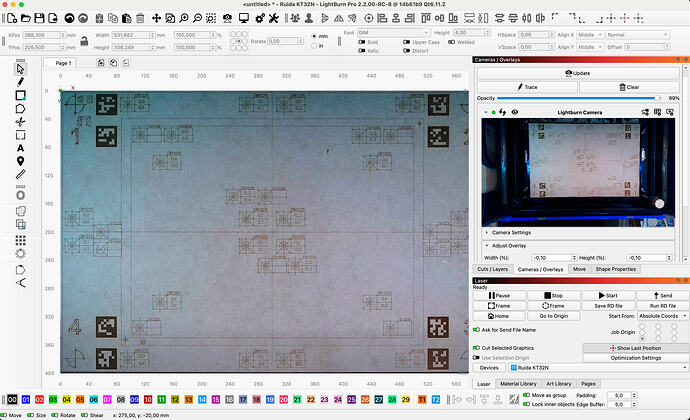The width and height of the screenshot is (690, 420).
Task: Create a new file with the New icon
Action: 12,18
